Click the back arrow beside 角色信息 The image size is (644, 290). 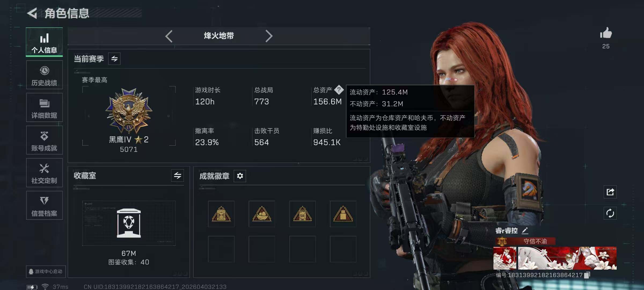[x=32, y=13]
